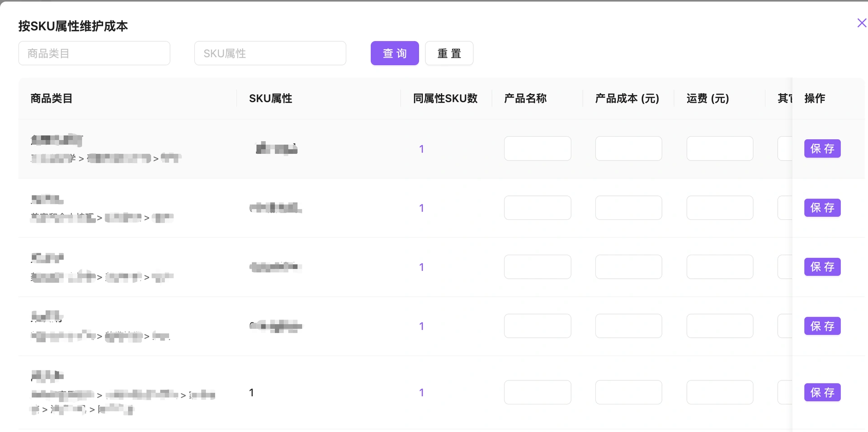The width and height of the screenshot is (868, 432).
Task: Click the 同属性SKU数 column header
Action: (x=445, y=98)
